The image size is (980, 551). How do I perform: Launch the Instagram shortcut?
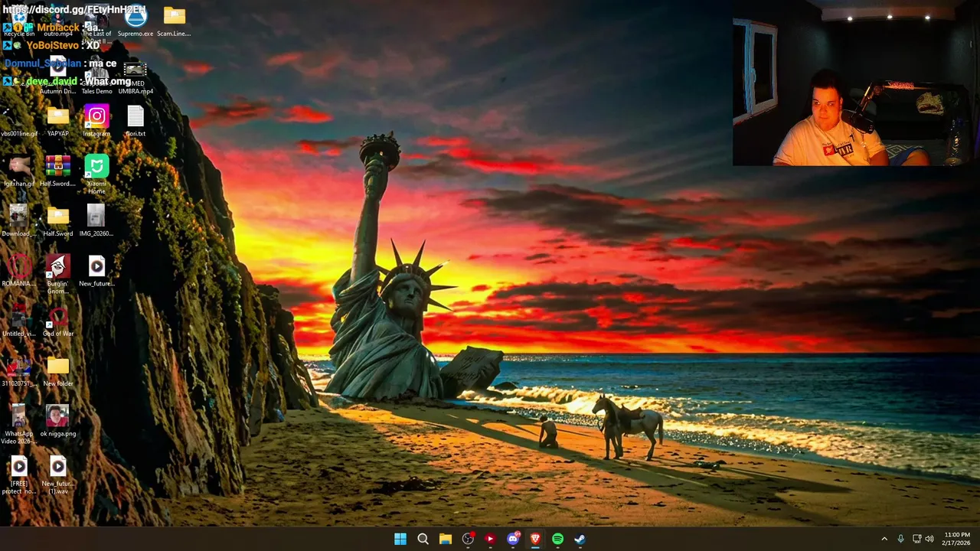pyautogui.click(x=96, y=121)
